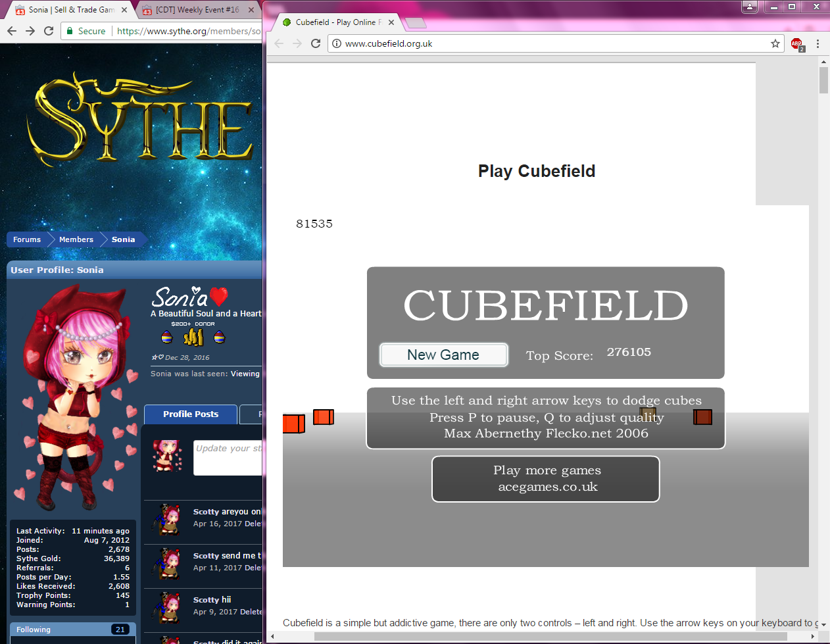Screen dimensions: 830x644
Task: Open the Adblock Plus extension icon
Action: tap(797, 44)
